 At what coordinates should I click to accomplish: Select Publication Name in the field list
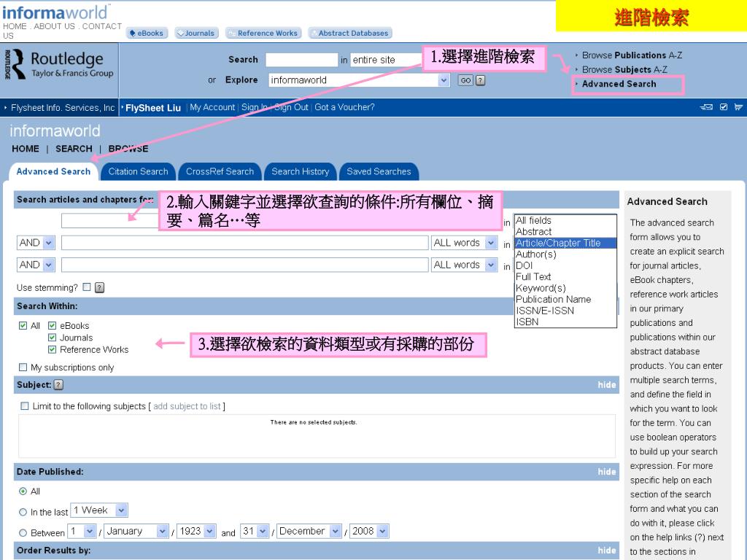coord(565,300)
